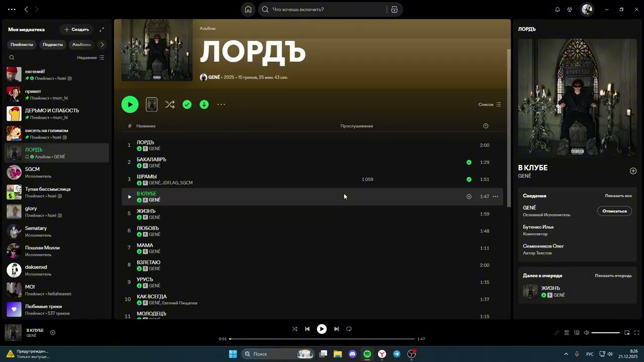Open SGCM artist in the library
The width and height of the screenshot is (644, 362).
pyautogui.click(x=56, y=172)
